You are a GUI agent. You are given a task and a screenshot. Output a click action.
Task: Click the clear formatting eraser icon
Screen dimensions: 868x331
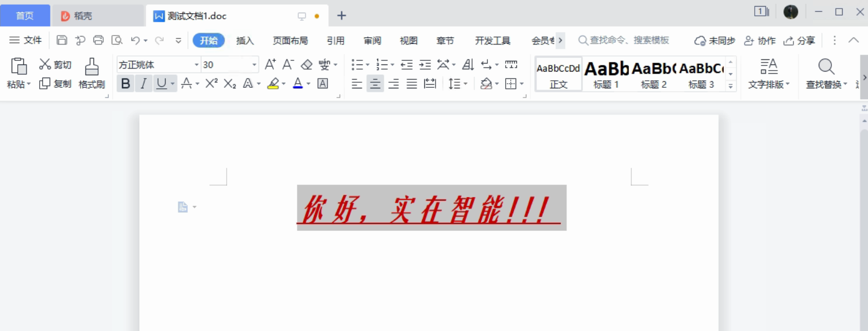306,64
